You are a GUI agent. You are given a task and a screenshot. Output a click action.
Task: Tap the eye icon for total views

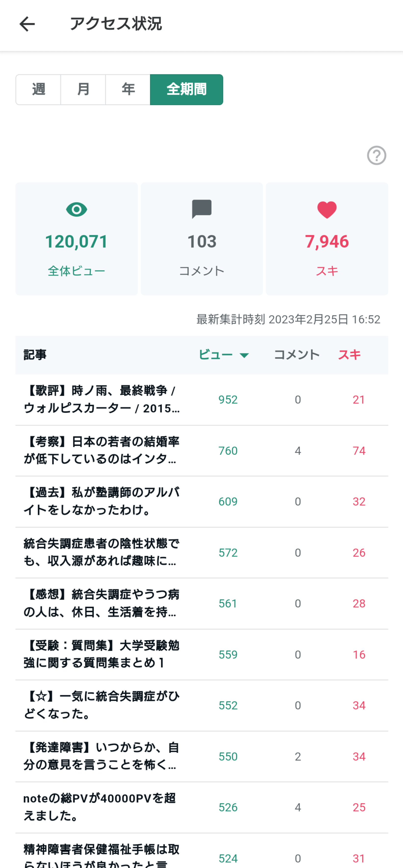76,210
